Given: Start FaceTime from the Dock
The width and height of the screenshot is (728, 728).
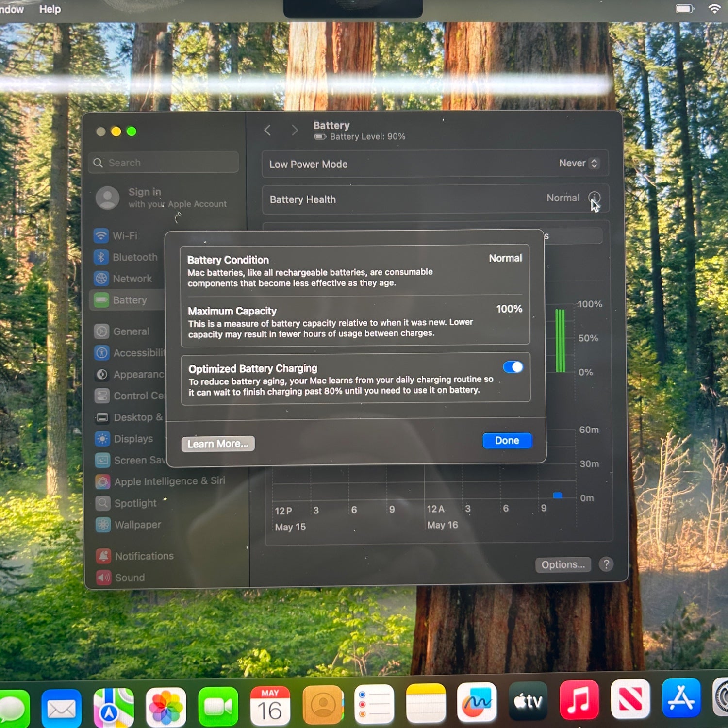Looking at the screenshot, I should [x=218, y=706].
